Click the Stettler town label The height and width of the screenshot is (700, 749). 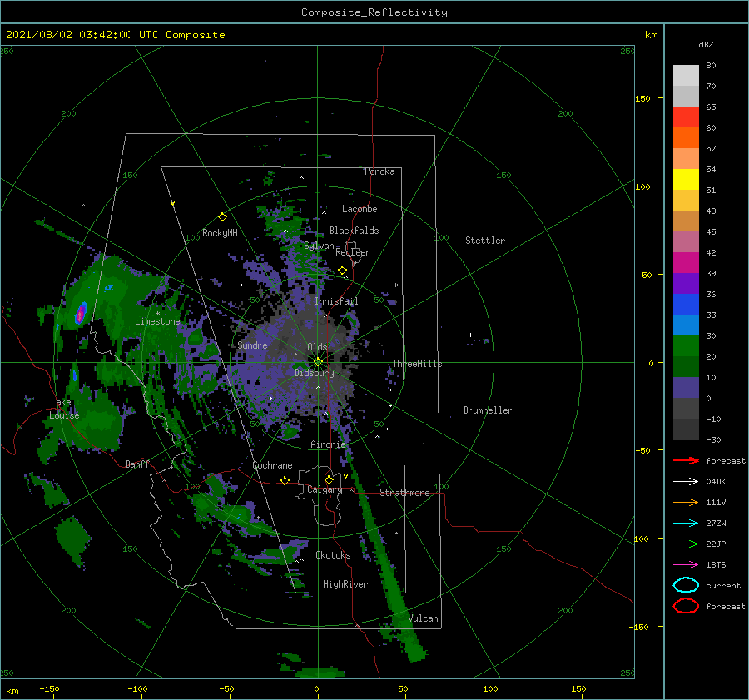[x=485, y=241]
